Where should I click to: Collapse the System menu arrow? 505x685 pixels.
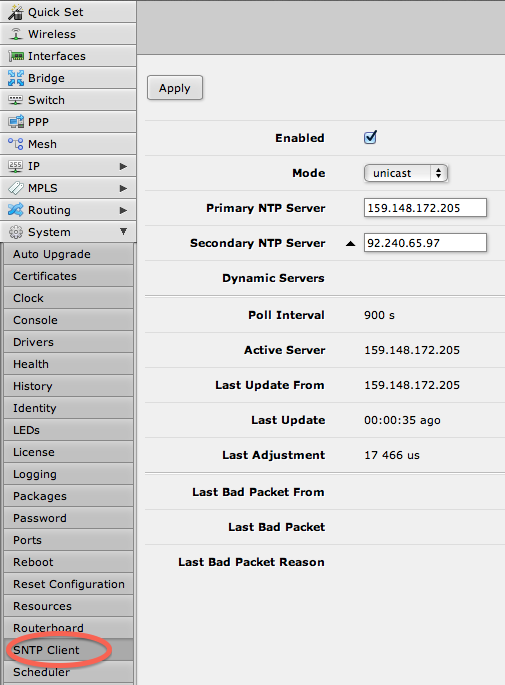pyautogui.click(x=123, y=232)
